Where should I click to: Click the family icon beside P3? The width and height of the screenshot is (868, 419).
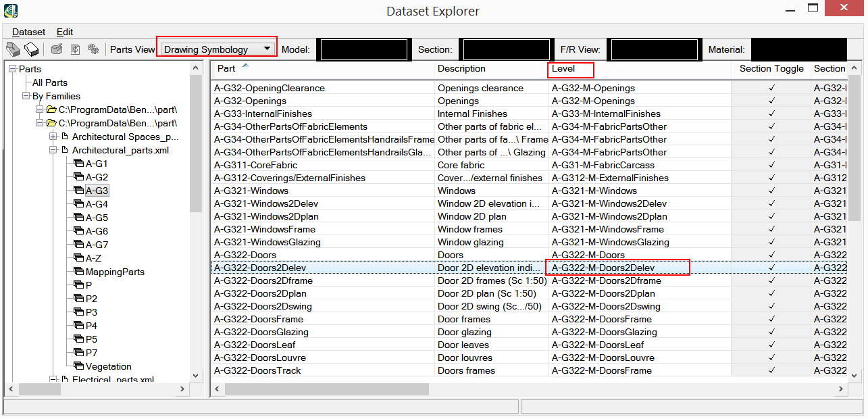click(78, 312)
